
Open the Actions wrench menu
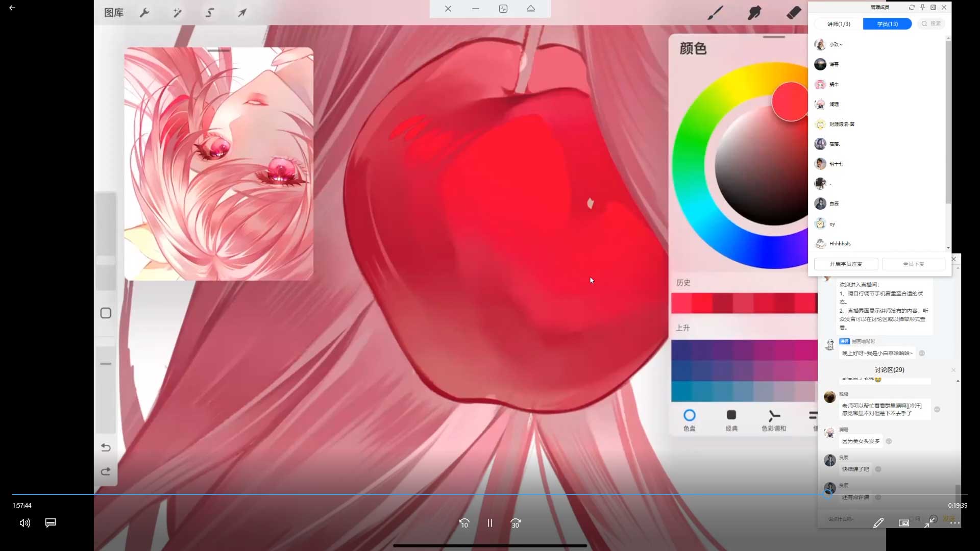[144, 13]
